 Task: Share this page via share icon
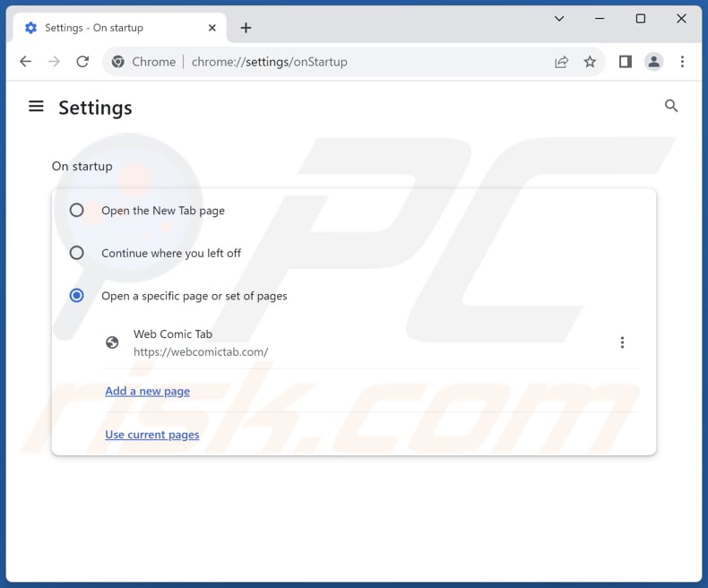coord(561,62)
